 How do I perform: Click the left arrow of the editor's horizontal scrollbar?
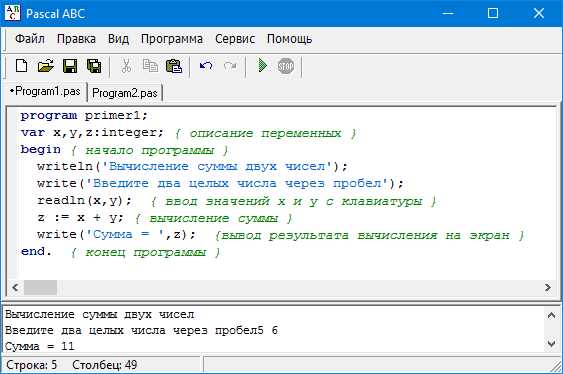click(x=15, y=287)
